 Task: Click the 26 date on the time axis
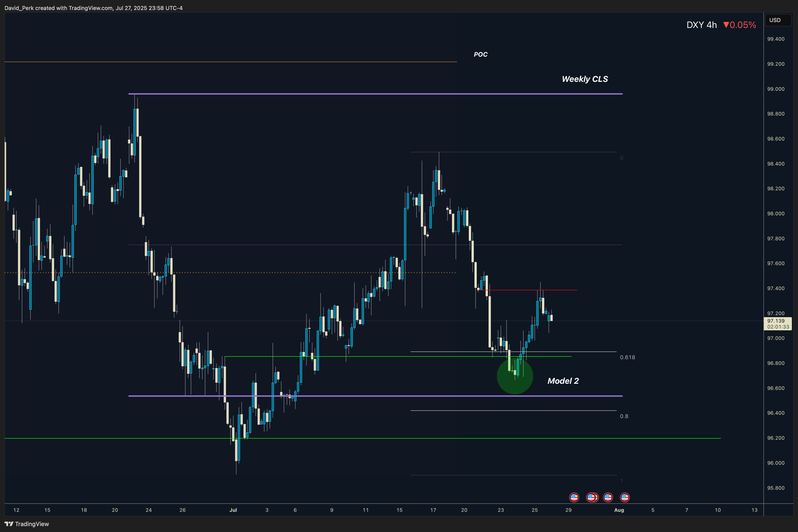(183, 510)
